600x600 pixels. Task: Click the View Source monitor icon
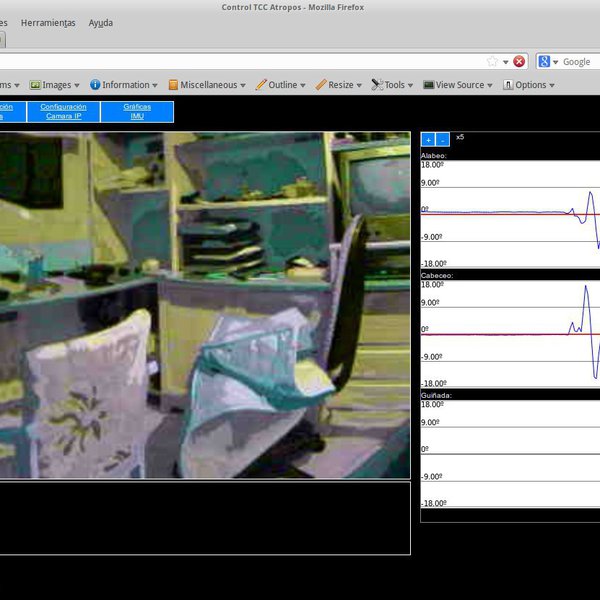point(428,85)
